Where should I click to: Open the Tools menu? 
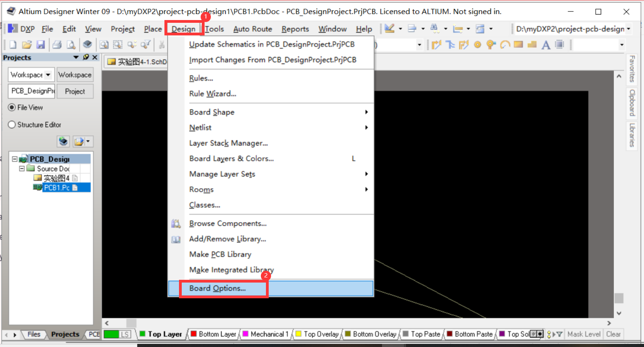point(214,29)
